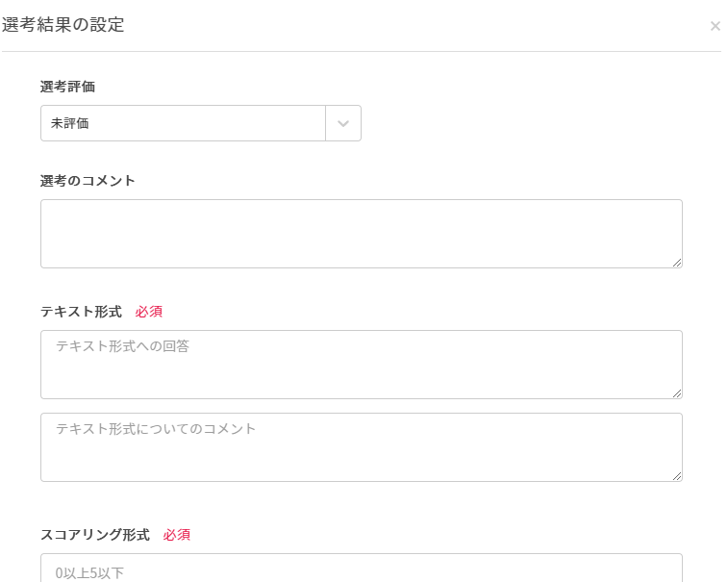Open the 選考評価 combo box

(x=183, y=123)
